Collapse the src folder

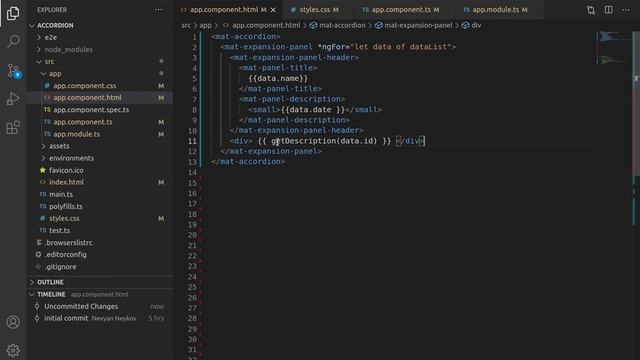(x=49, y=62)
